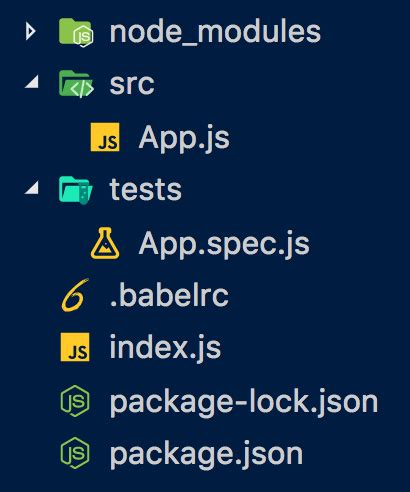Open the package-lock.json file
The height and width of the screenshot is (492, 410).
(244, 402)
